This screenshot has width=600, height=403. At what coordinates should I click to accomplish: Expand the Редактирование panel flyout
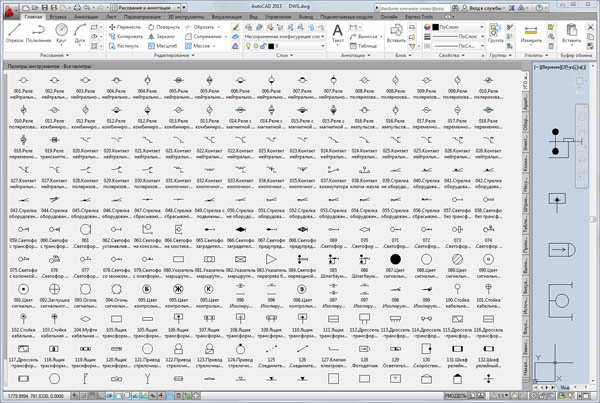click(170, 56)
